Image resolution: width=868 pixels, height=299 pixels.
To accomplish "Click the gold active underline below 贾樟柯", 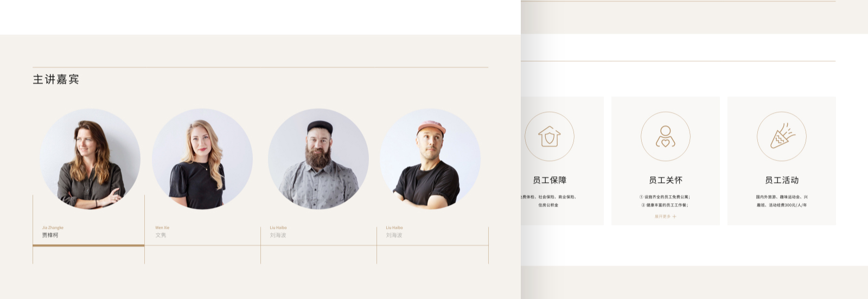I will pyautogui.click(x=88, y=245).
